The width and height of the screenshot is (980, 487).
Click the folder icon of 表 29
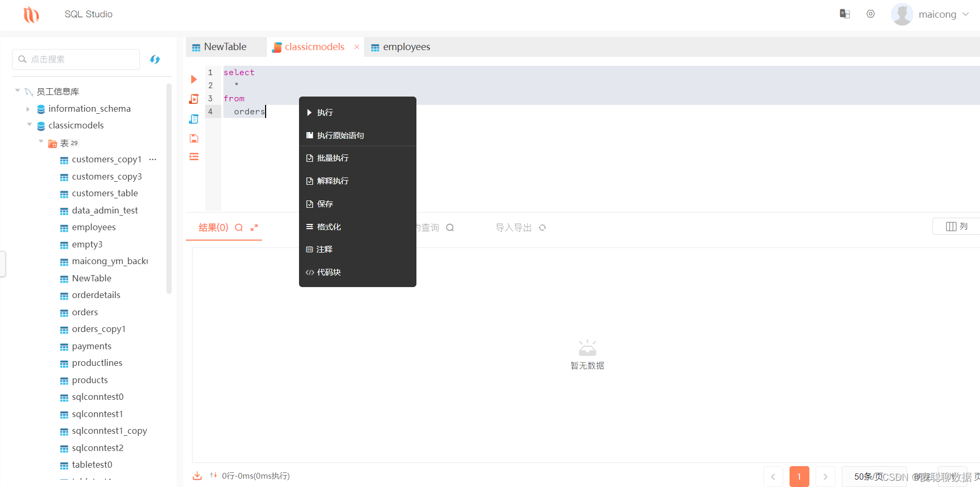click(52, 144)
